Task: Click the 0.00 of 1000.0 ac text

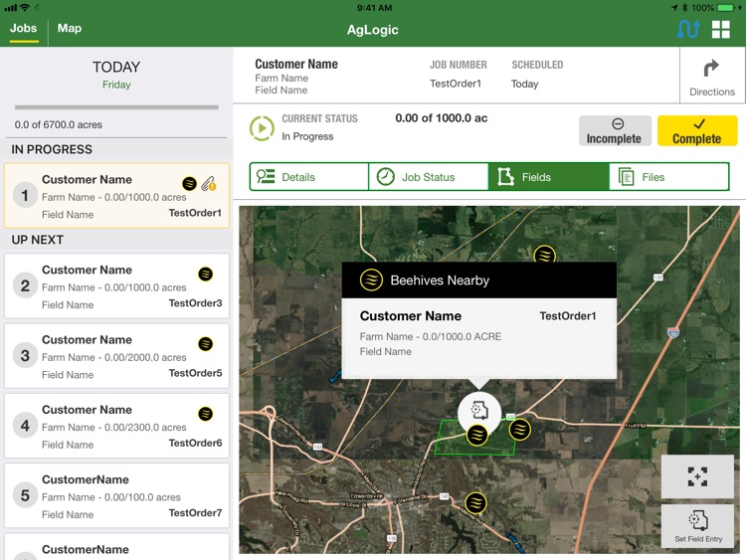Action: coord(441,118)
